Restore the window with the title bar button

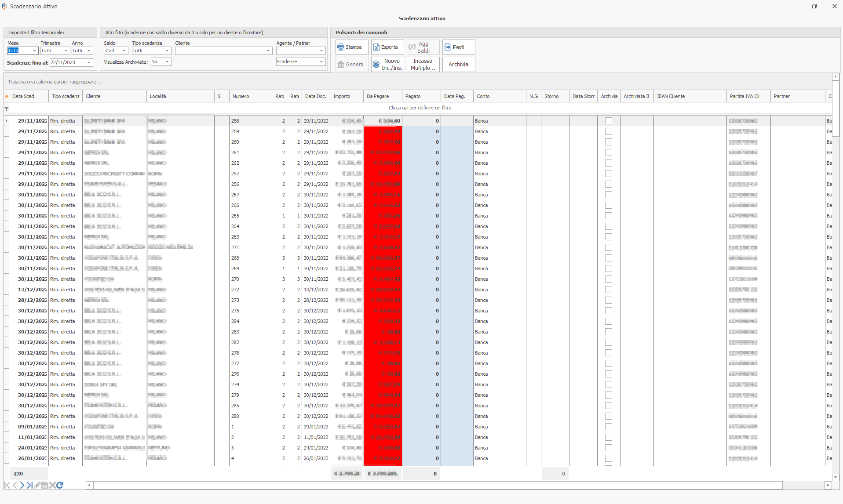point(814,6)
